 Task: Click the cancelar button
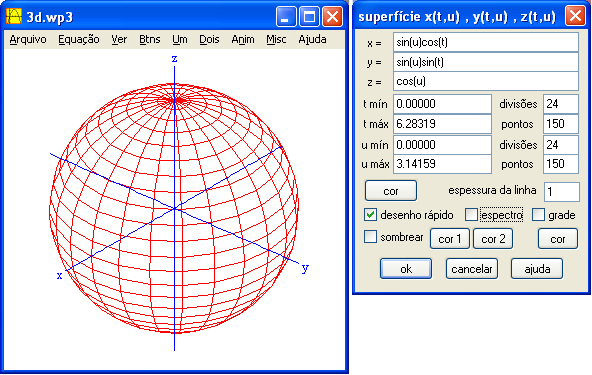pyautogui.click(x=472, y=269)
